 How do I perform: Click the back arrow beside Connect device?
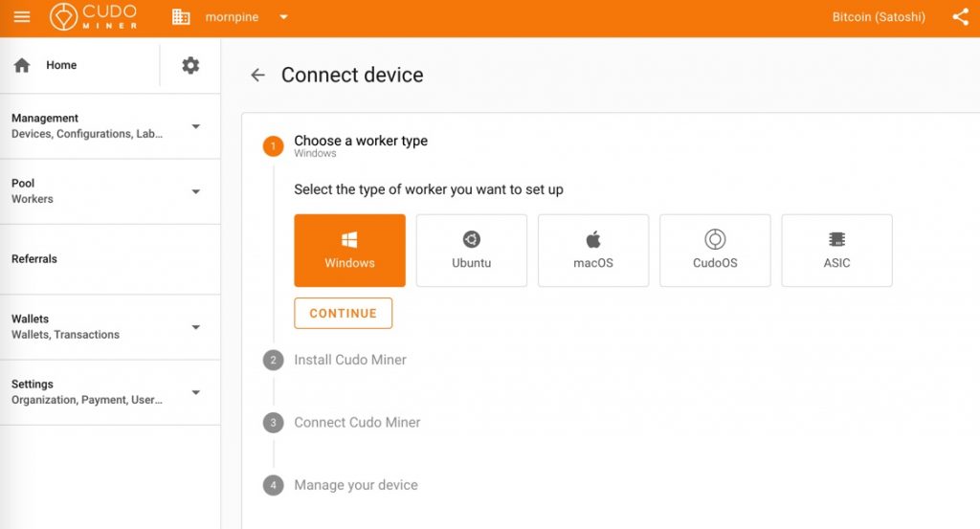click(x=257, y=75)
